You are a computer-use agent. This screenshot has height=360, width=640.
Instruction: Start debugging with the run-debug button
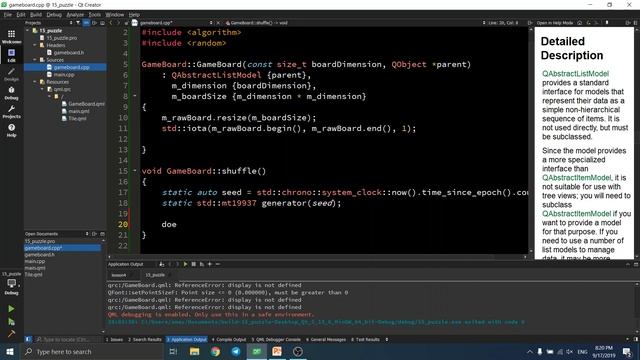(x=11, y=322)
